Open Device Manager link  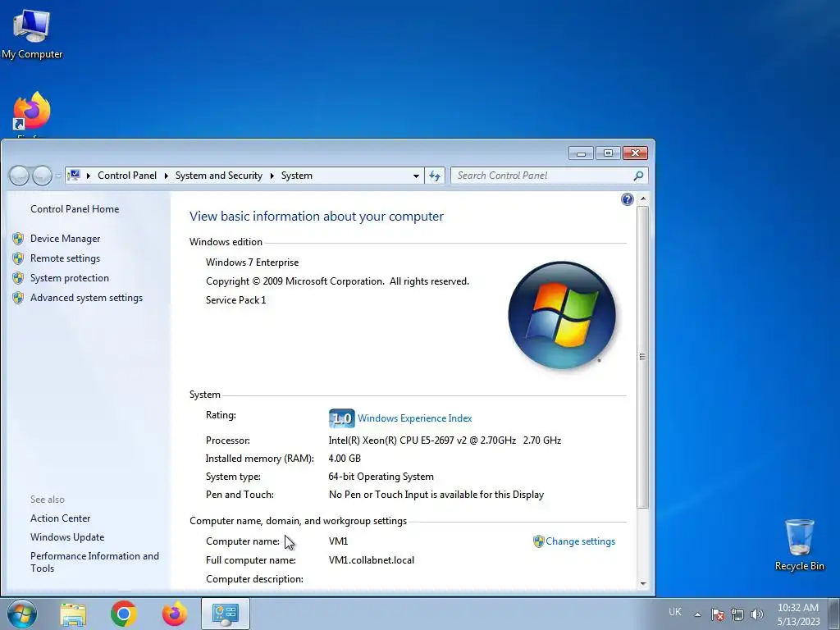pyautogui.click(x=66, y=239)
